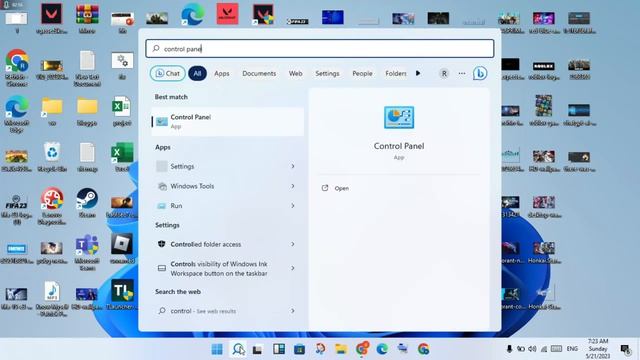Open the Recycle Bin on the desktop
Viewport: 640px width, 360px height.
click(x=52, y=157)
